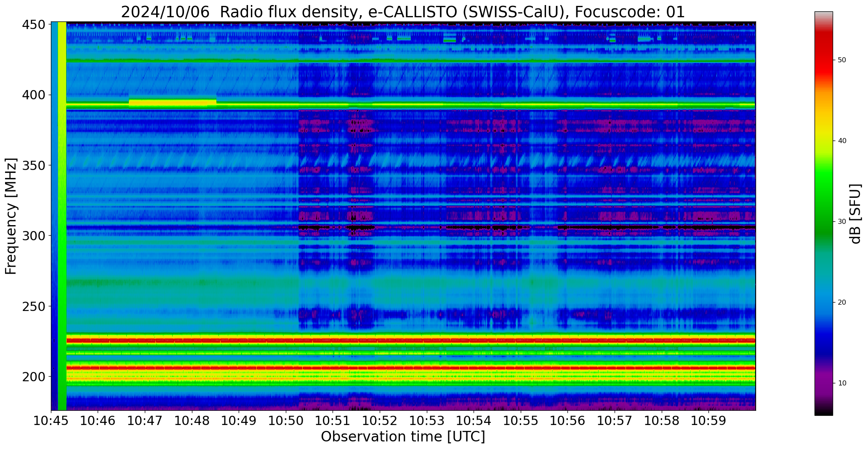868x449 pixels.
Task: Click the 10:50 time tick label
Action: [x=286, y=421]
